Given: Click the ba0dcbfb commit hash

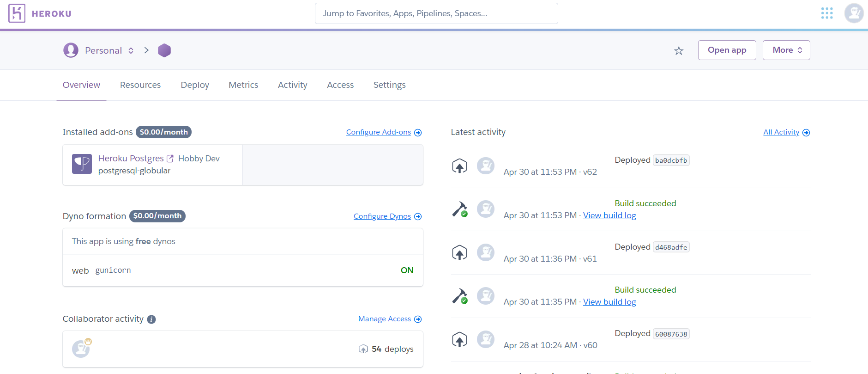Looking at the screenshot, I should tap(671, 160).
